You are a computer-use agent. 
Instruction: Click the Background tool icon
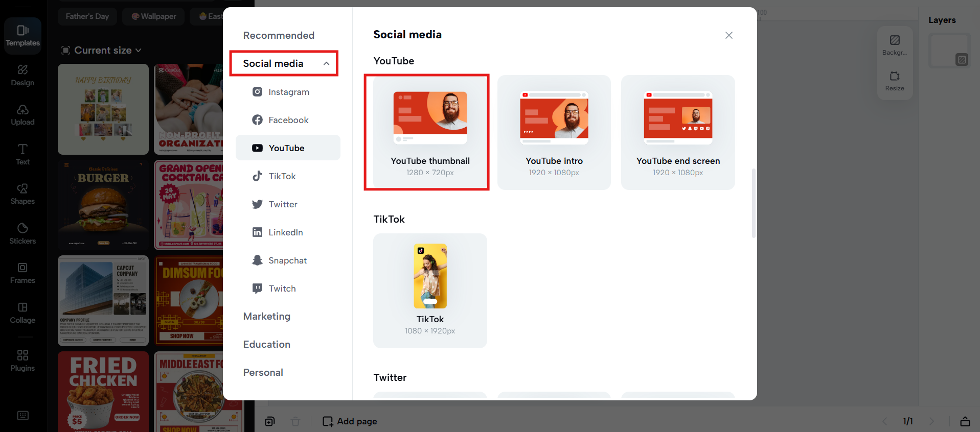(x=895, y=44)
